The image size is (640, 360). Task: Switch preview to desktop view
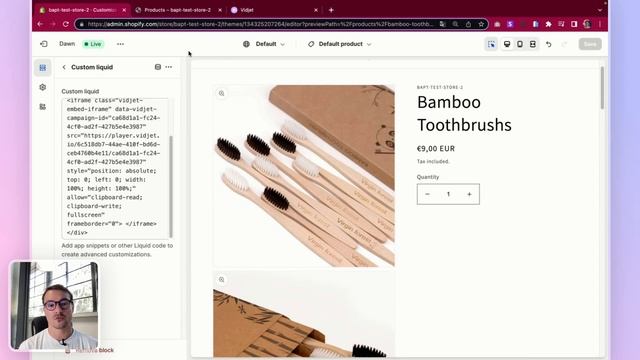coord(507,44)
